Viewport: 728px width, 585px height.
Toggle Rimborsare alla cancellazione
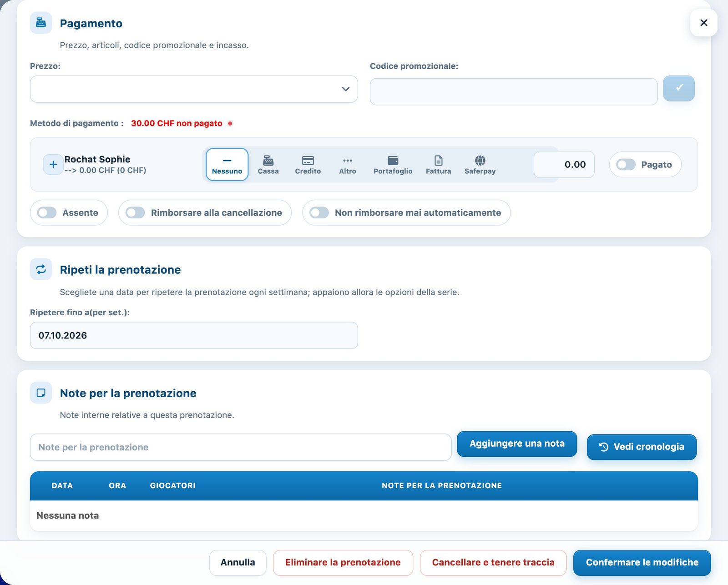click(x=135, y=212)
